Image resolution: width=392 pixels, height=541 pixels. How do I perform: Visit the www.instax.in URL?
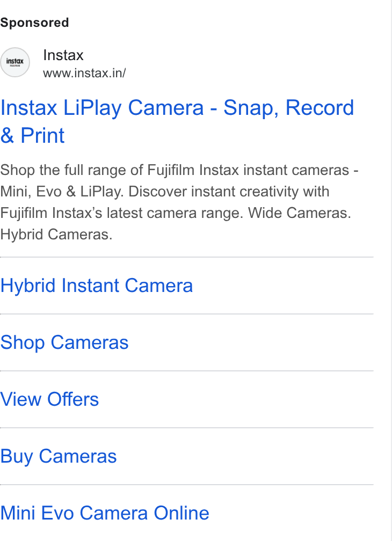point(84,73)
